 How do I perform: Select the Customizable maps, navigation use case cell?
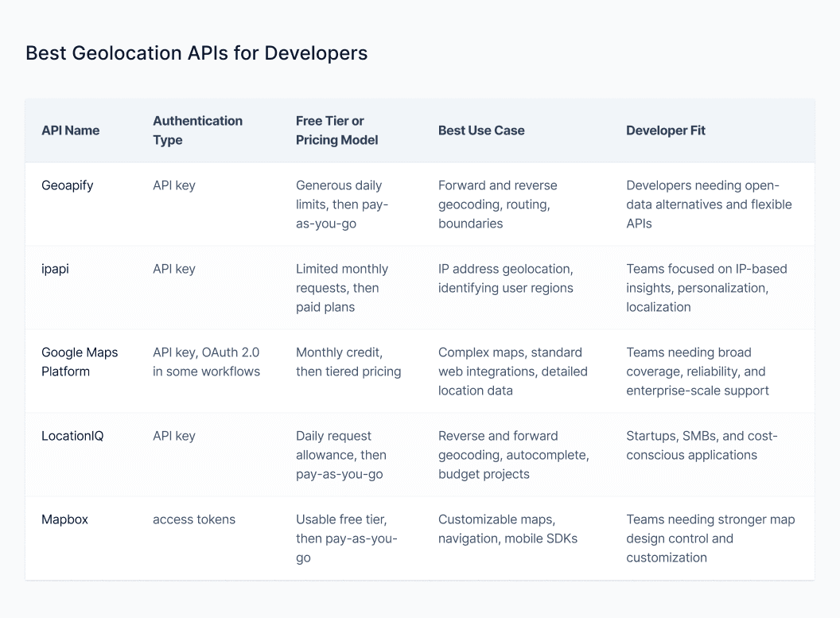507,529
